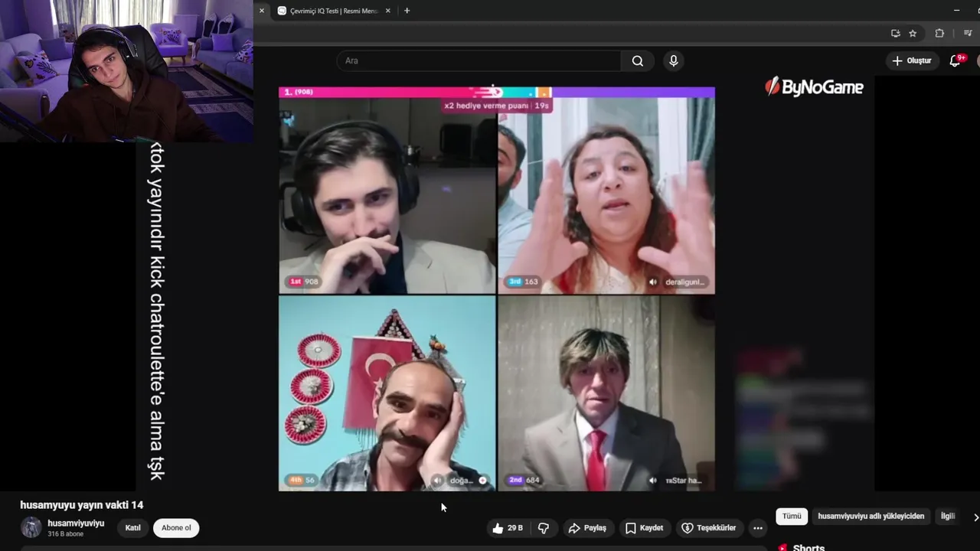Like the video with thumbs up
The width and height of the screenshot is (980, 551).
pyautogui.click(x=508, y=528)
